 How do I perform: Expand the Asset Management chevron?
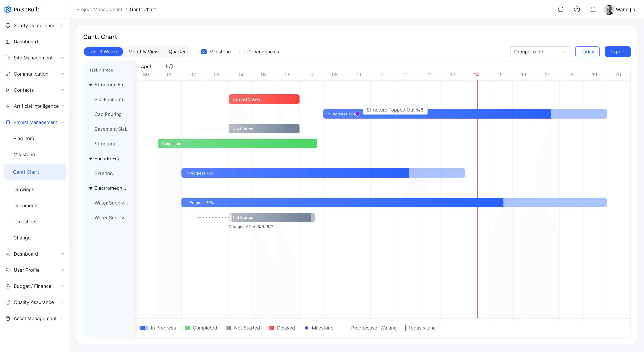(63, 318)
